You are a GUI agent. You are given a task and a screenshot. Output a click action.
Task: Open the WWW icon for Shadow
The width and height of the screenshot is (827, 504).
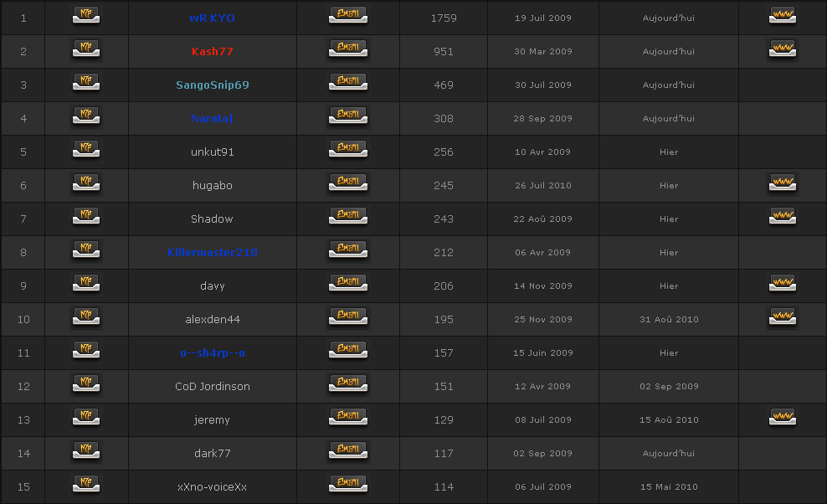[782, 217]
